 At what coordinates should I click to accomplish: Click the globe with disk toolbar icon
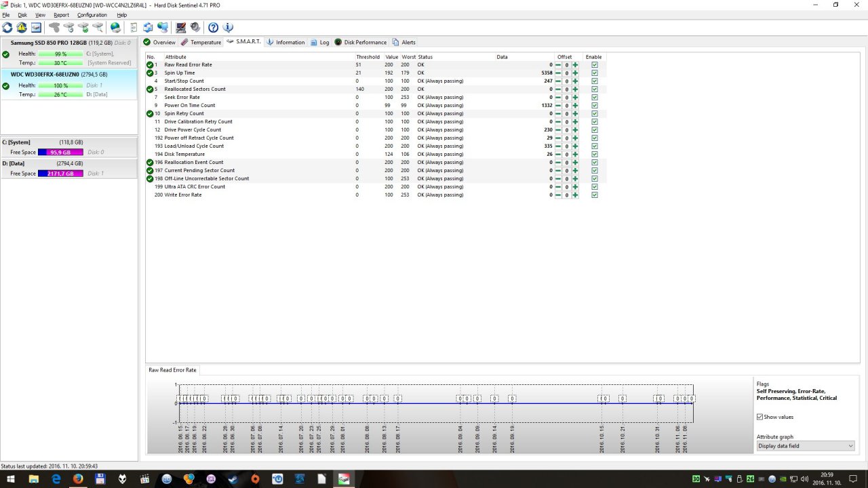click(115, 27)
